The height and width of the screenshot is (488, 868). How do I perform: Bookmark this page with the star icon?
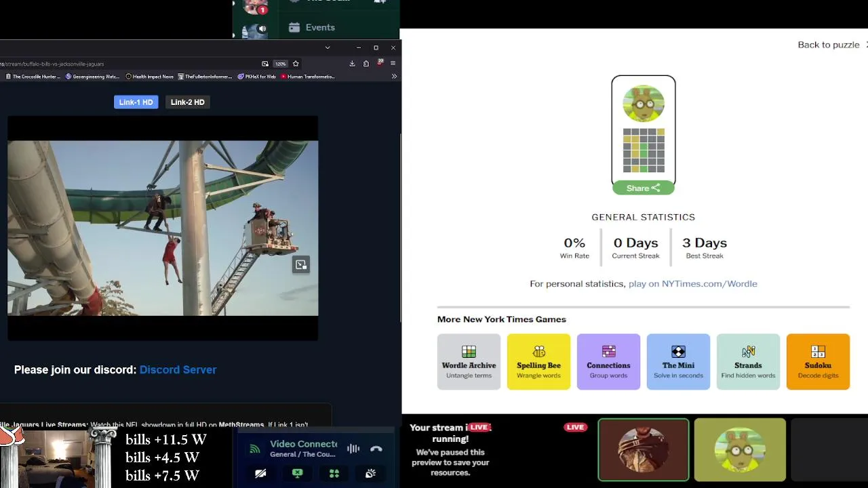click(x=296, y=64)
